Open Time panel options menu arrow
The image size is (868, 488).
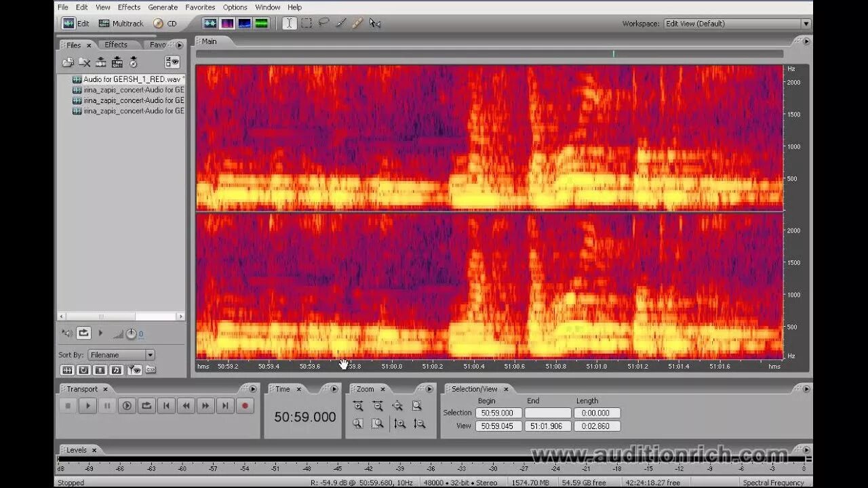334,389
